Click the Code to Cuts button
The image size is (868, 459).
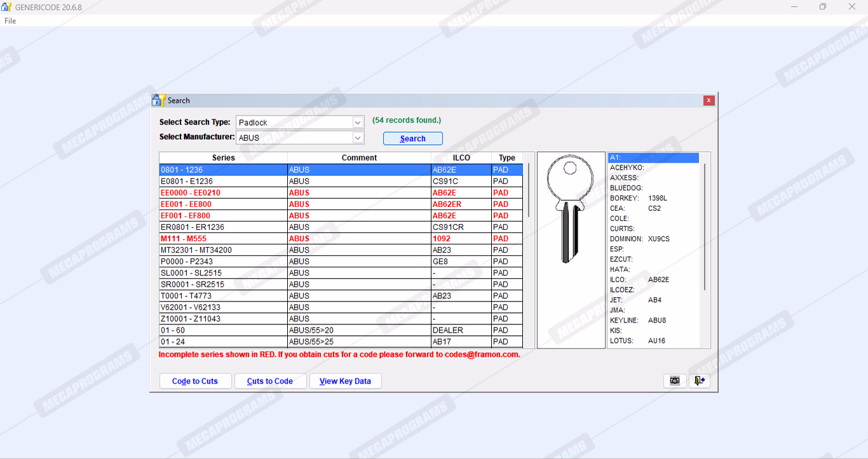tap(195, 381)
